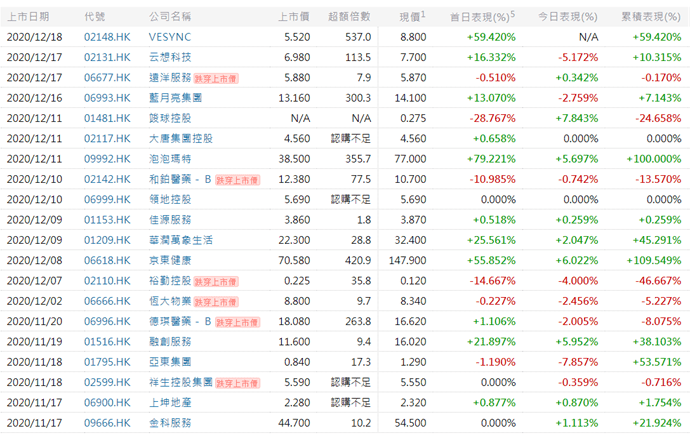690x438 pixels.
Task: Click the red tag beside 祥生控股集團
Action: point(237,383)
